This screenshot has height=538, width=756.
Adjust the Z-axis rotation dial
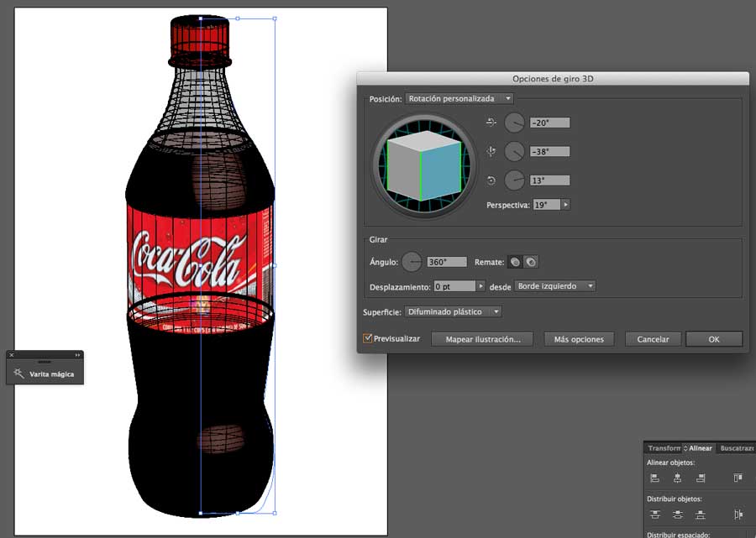[514, 180]
